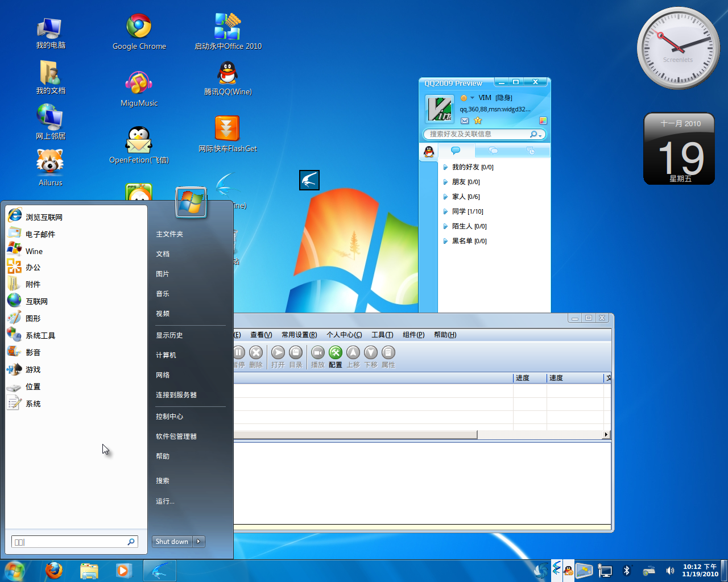Click the 打开 open toolbar icon

278,357
